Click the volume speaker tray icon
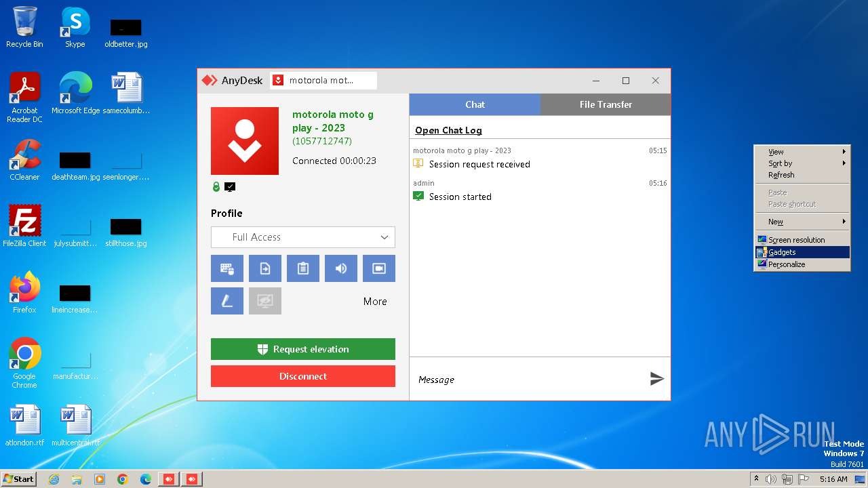This screenshot has height=488, width=868. pos(771,479)
